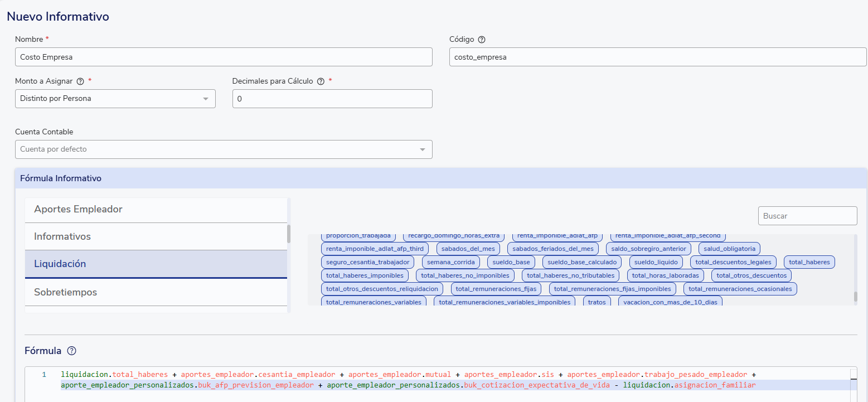Click the Nuevo Informativo heading
This screenshot has height=402, width=868.
coord(58,17)
